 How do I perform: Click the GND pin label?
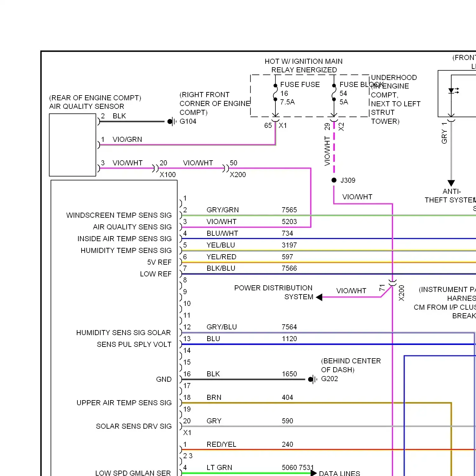tap(164, 379)
